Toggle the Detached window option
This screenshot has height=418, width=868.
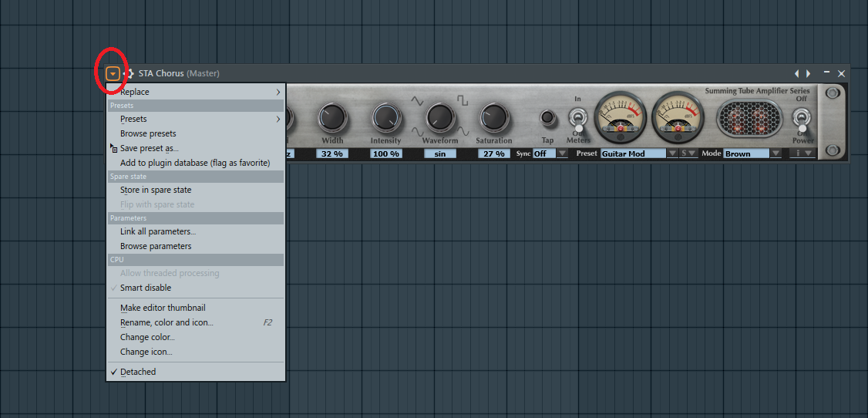click(x=196, y=372)
